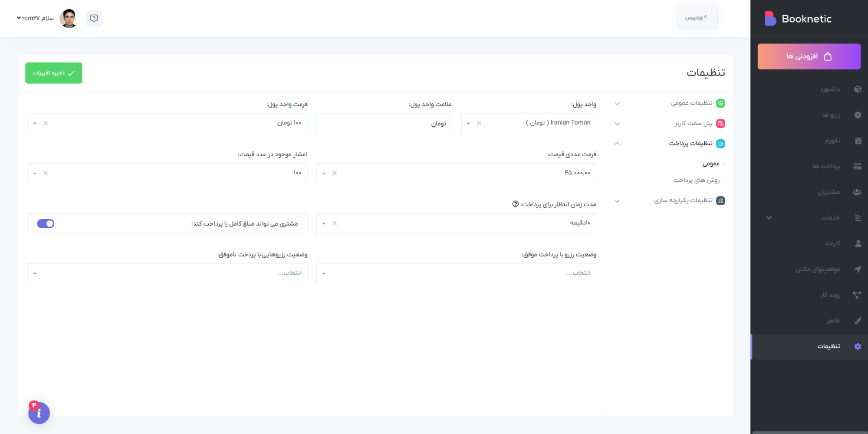Screen dimensions: 868x434
Task: Click the customers group icon
Action: (x=857, y=192)
